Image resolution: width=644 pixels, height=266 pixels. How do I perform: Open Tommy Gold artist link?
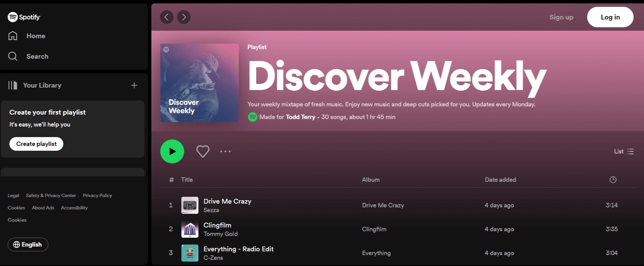220,234
